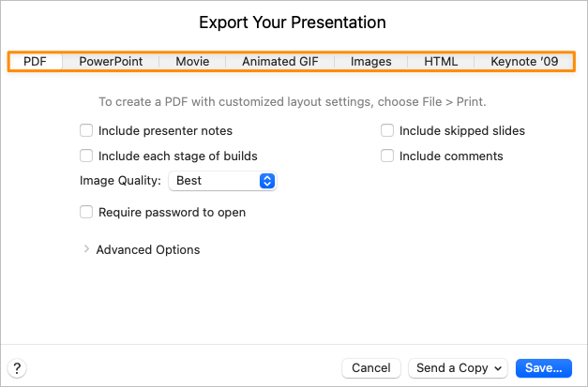Switch to the HTML tab
This screenshot has width=588, height=387.
[441, 62]
